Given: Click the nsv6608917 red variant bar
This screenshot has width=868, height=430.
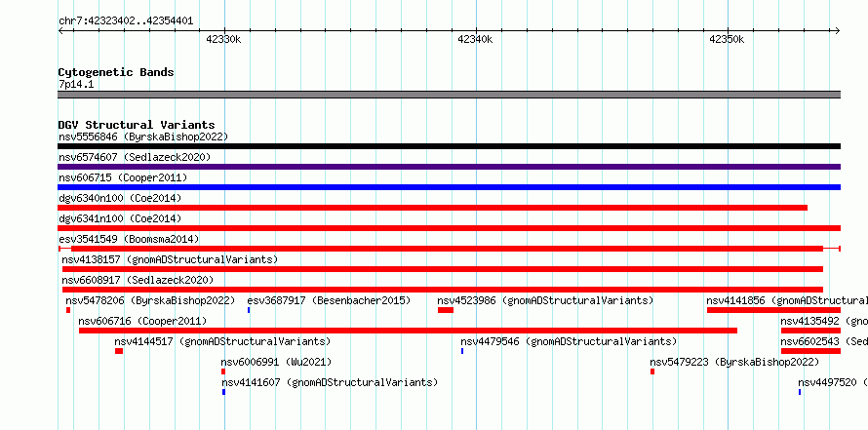Looking at the screenshot, I should coord(443,290).
